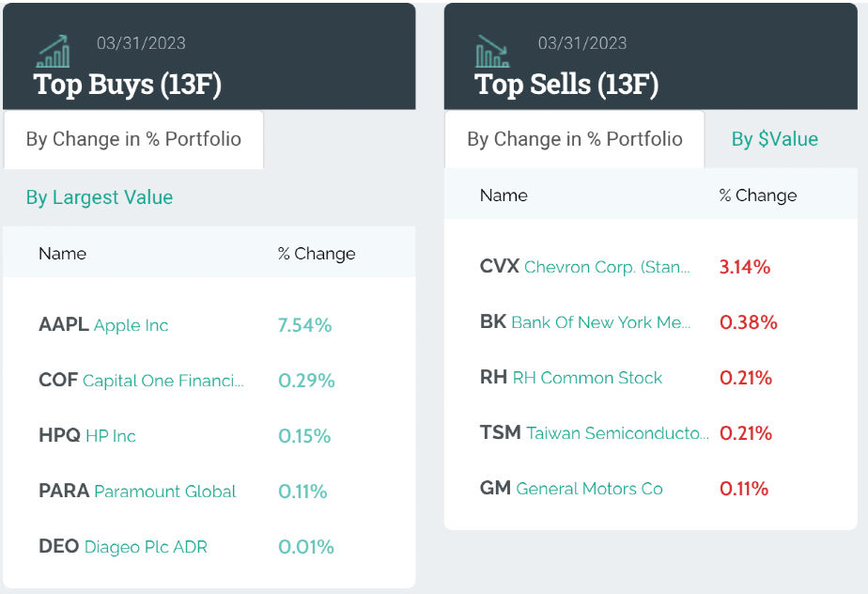868x594 pixels.
Task: Open the AAPL Apple Inc link
Action: (x=103, y=325)
